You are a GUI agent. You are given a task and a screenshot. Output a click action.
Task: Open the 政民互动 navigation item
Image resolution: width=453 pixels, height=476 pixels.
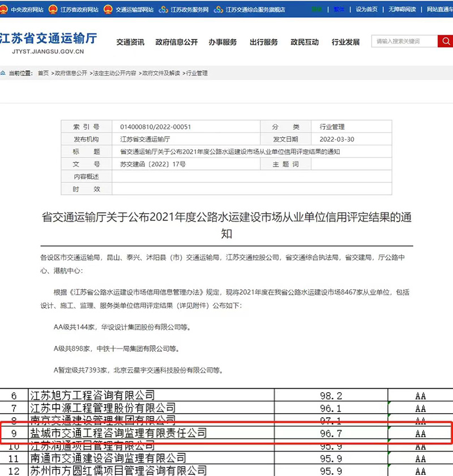[x=305, y=42]
